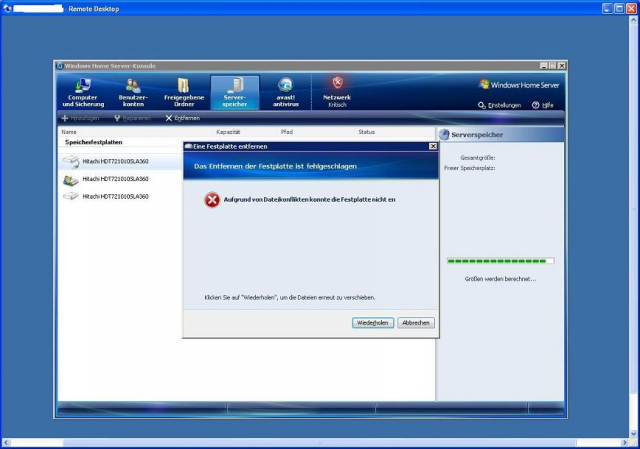Close the Eine Festplatte entfernen dialog
This screenshot has height=449, width=640.
click(432, 146)
